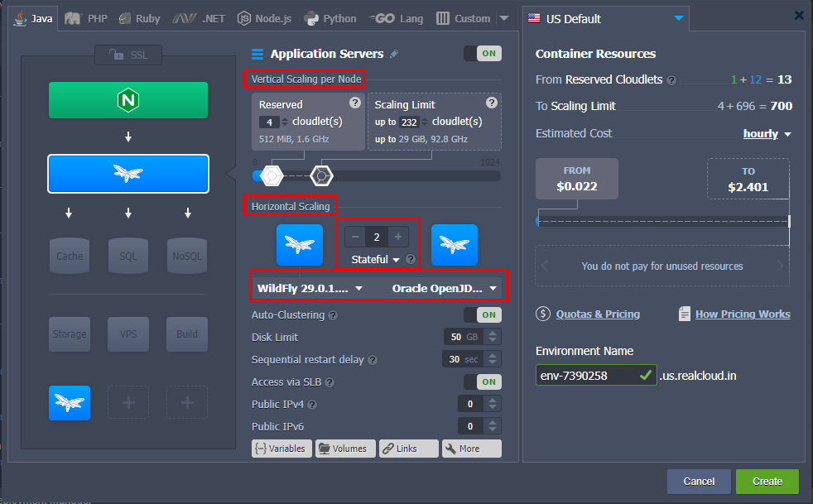This screenshot has height=504, width=813.
Task: Click the Create button
Action: (767, 482)
